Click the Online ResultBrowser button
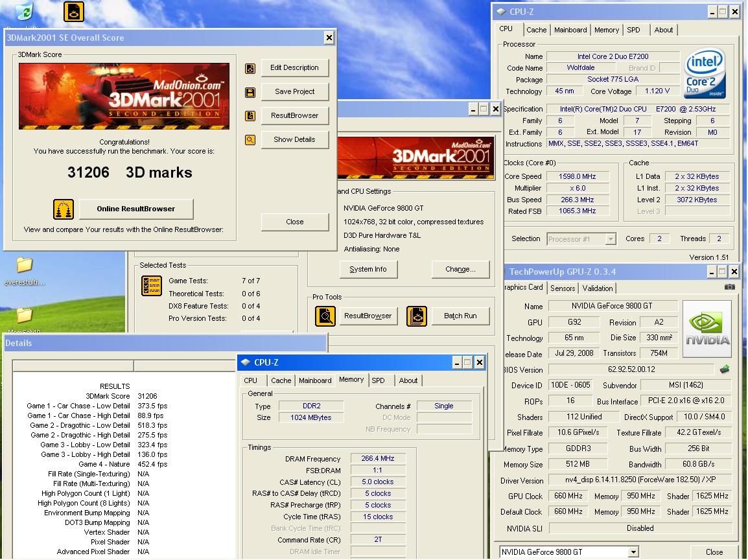The width and height of the screenshot is (748, 560). click(136, 209)
